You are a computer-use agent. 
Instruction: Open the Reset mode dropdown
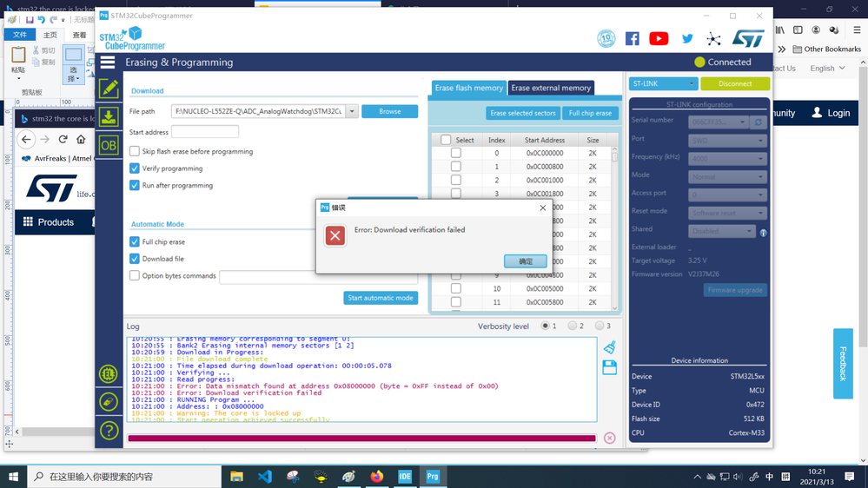click(727, 213)
